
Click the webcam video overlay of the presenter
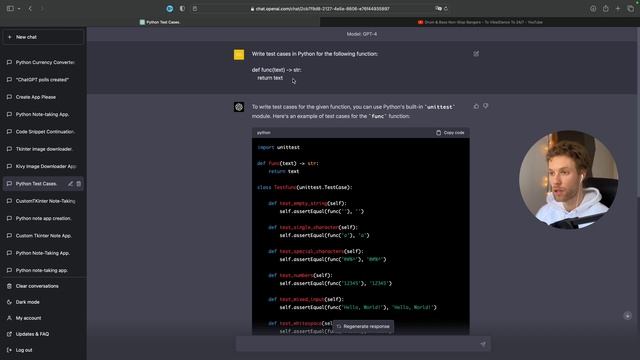[569, 180]
